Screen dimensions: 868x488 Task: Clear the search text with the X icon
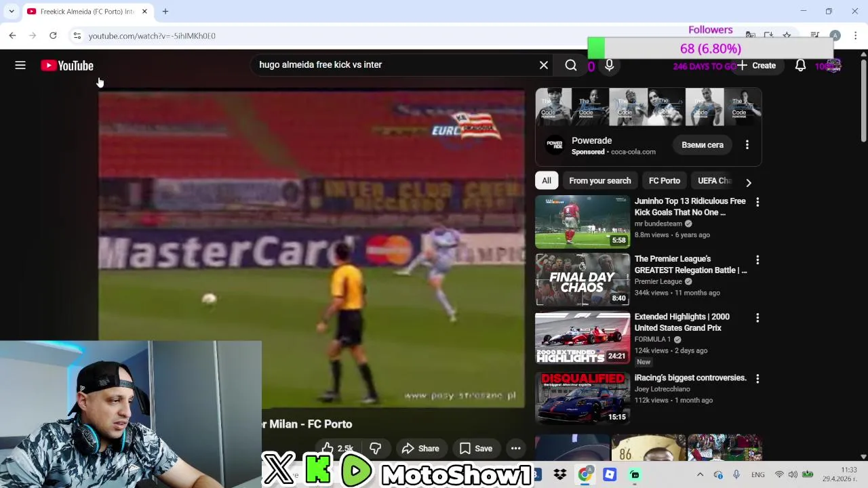click(544, 65)
